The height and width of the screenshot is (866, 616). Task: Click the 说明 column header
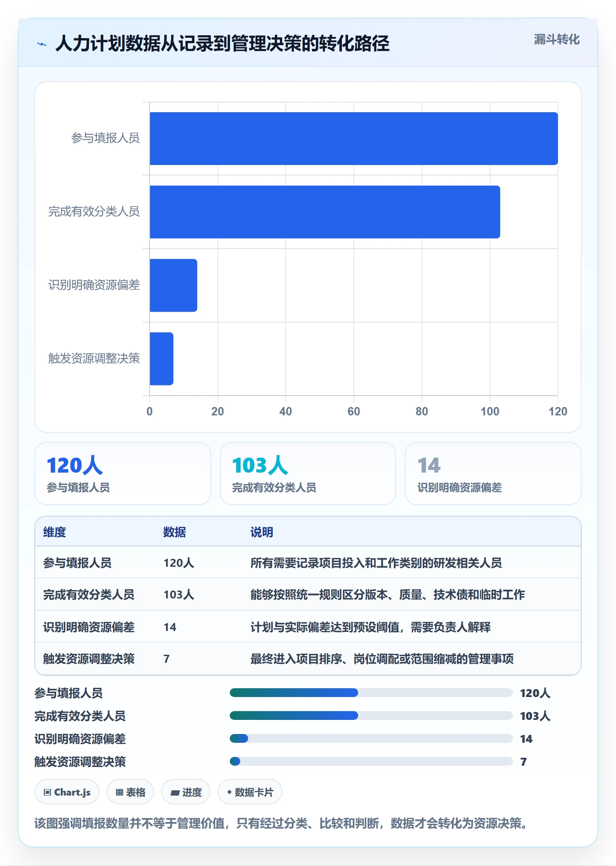click(262, 532)
